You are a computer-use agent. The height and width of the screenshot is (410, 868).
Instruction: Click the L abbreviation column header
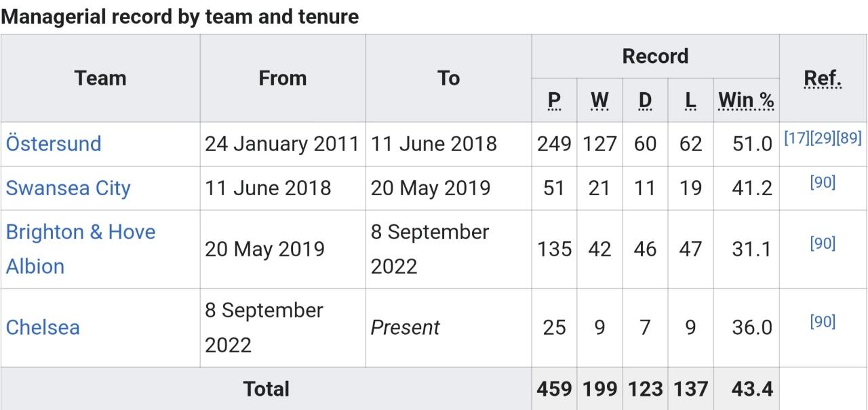point(690,100)
